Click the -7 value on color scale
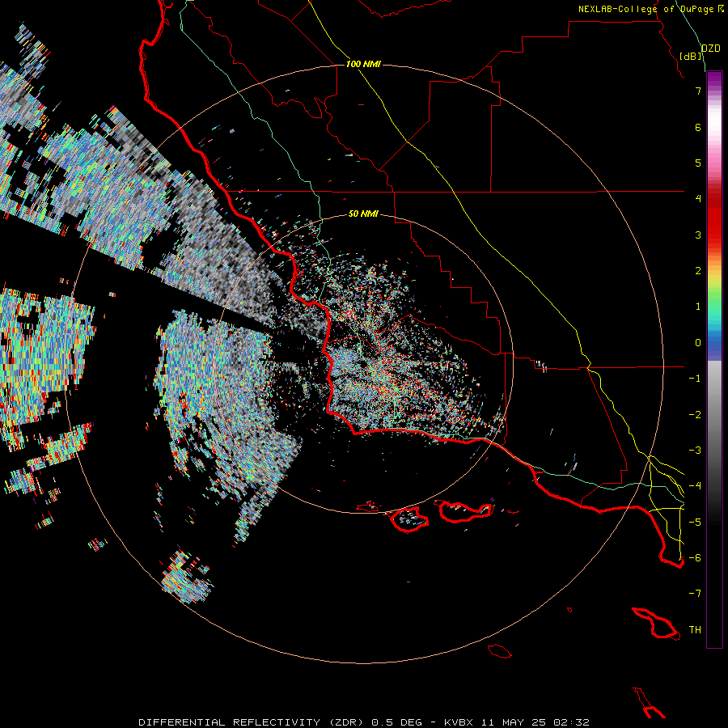Image resolution: width=728 pixels, height=728 pixels. point(695,594)
